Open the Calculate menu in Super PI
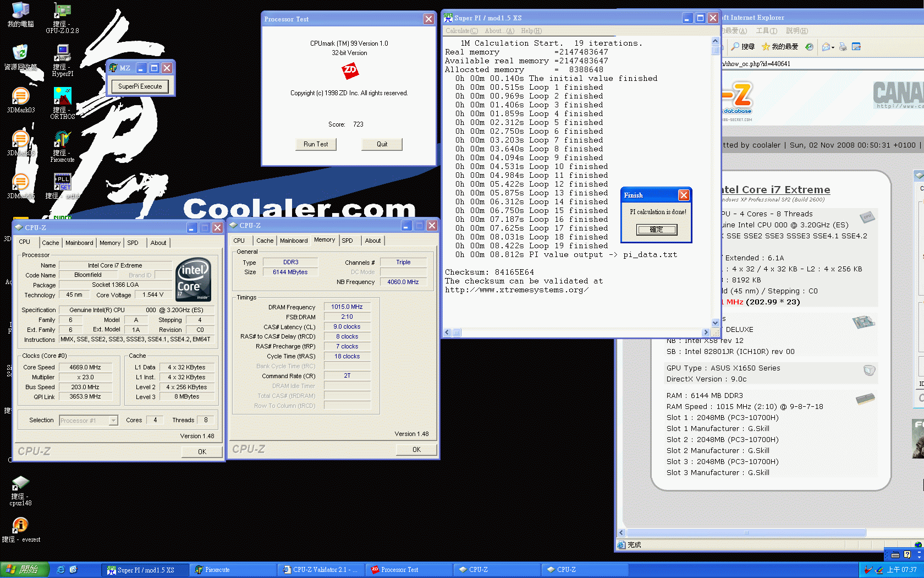The image size is (924, 578). tap(461, 31)
